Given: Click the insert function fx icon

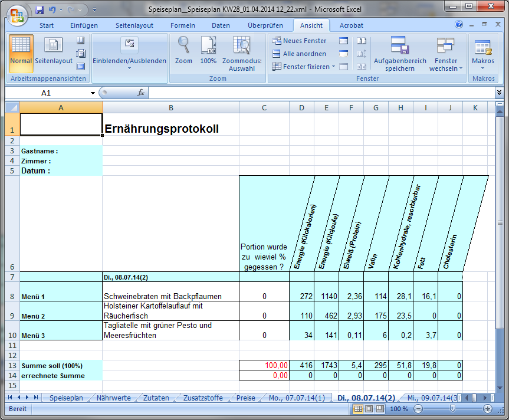Looking at the screenshot, I should (141, 93).
